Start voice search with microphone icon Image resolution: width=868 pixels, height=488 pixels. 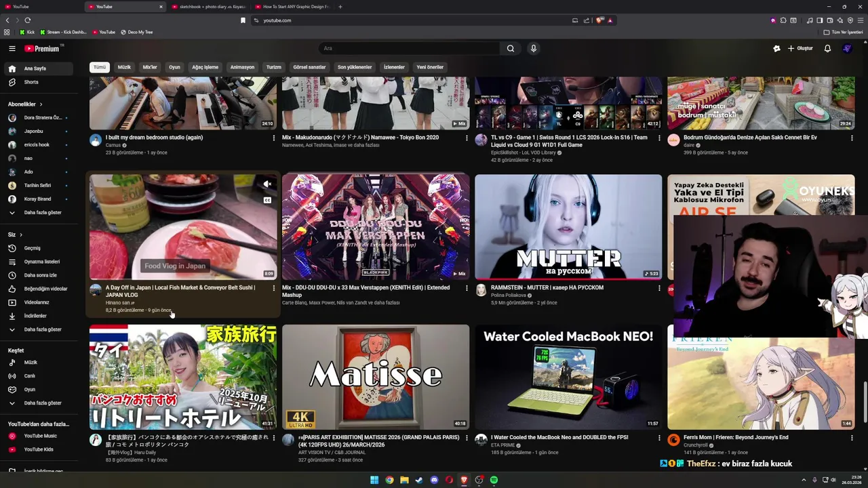[x=534, y=48]
